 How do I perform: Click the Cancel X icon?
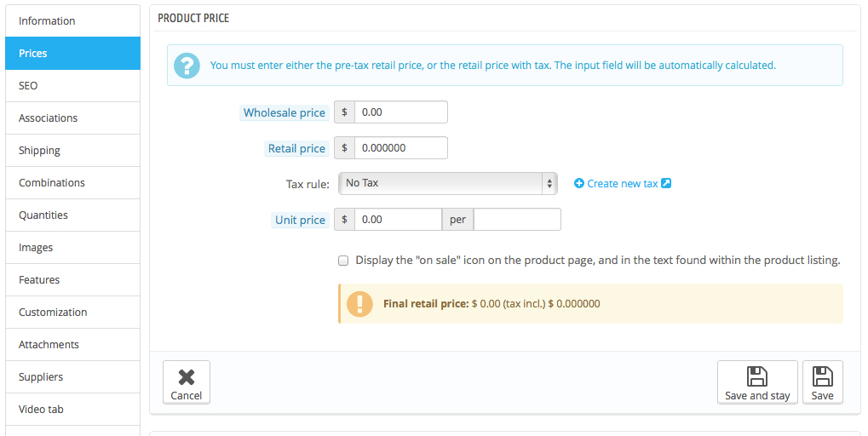pyautogui.click(x=186, y=376)
